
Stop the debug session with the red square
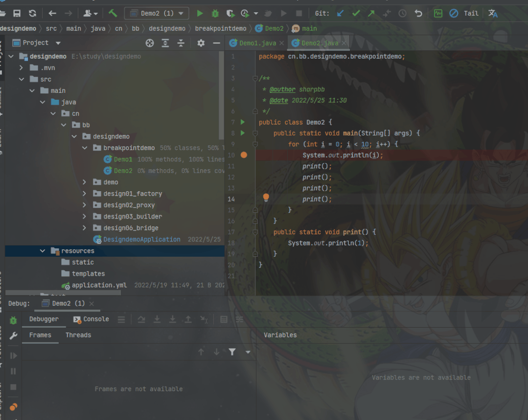[299, 14]
